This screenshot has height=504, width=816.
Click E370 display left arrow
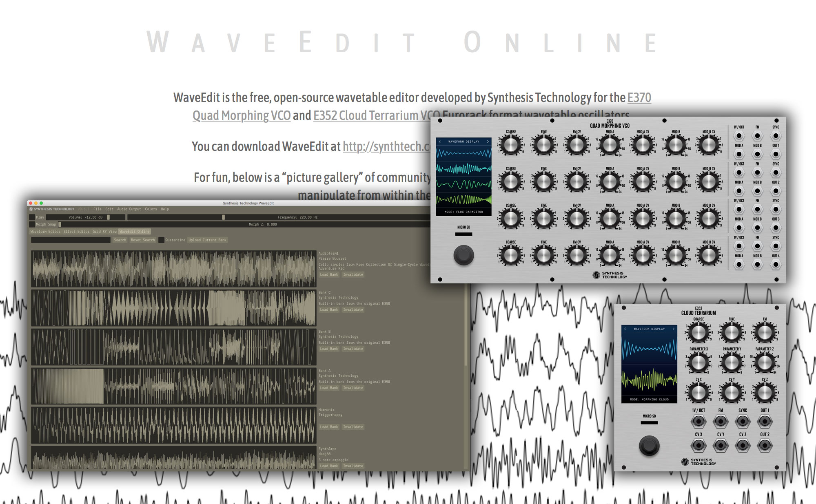440,141
